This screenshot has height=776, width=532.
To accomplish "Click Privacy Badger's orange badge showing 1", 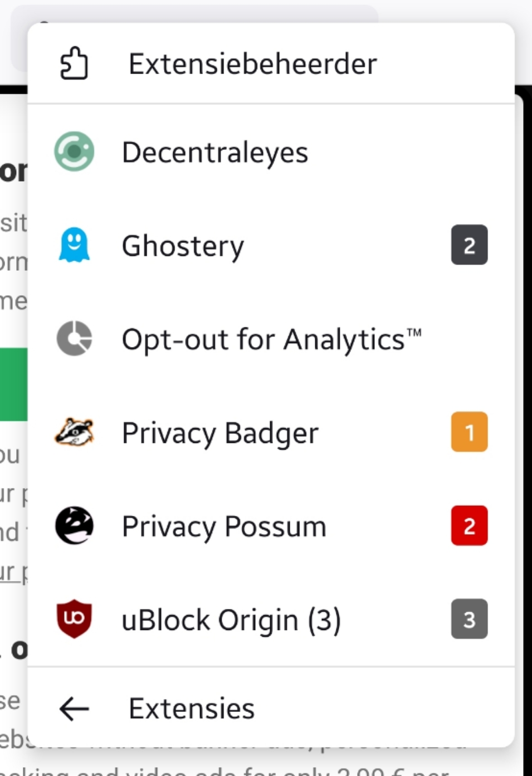I will click(x=469, y=432).
